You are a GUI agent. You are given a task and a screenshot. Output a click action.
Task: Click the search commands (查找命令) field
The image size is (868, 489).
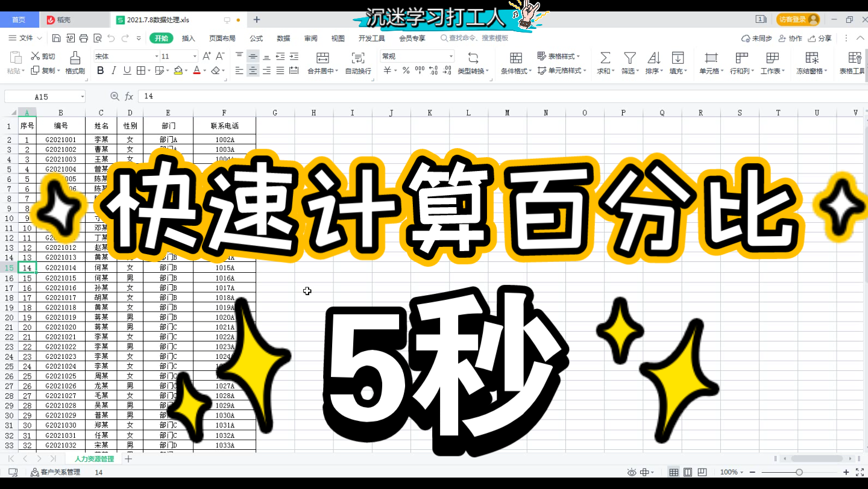474,38
